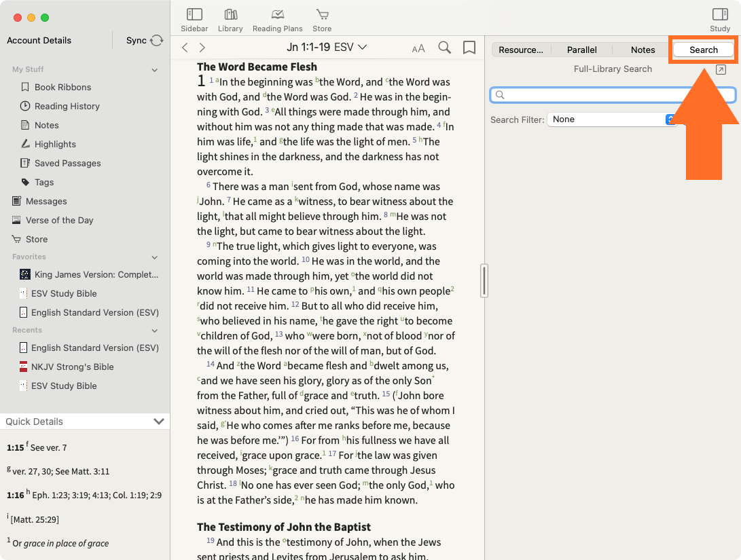This screenshot has height=560, width=741.
Task: Collapse the Favorites section
Action: [x=155, y=257]
